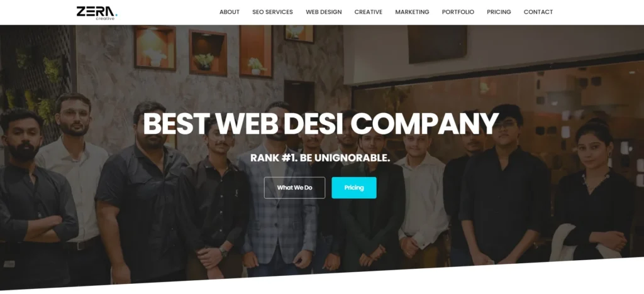This screenshot has height=294, width=644.
Task: Click the man wearing glasses in black shirt
Action: tap(503, 185)
